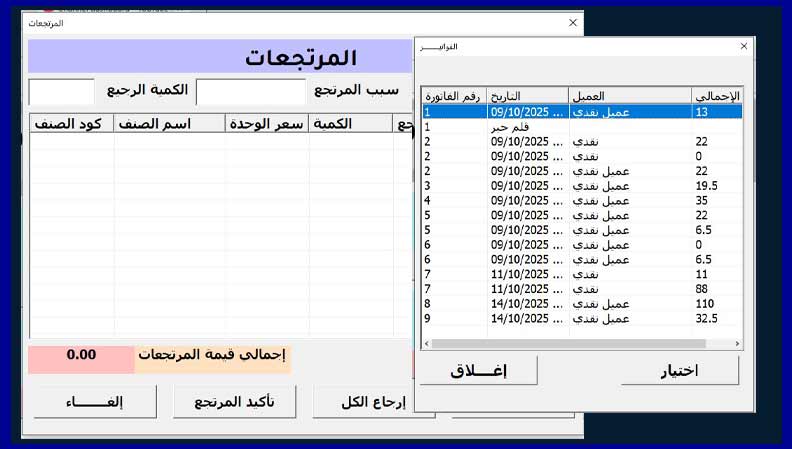Select invoice 9 with total 32.5

[x=580, y=319]
